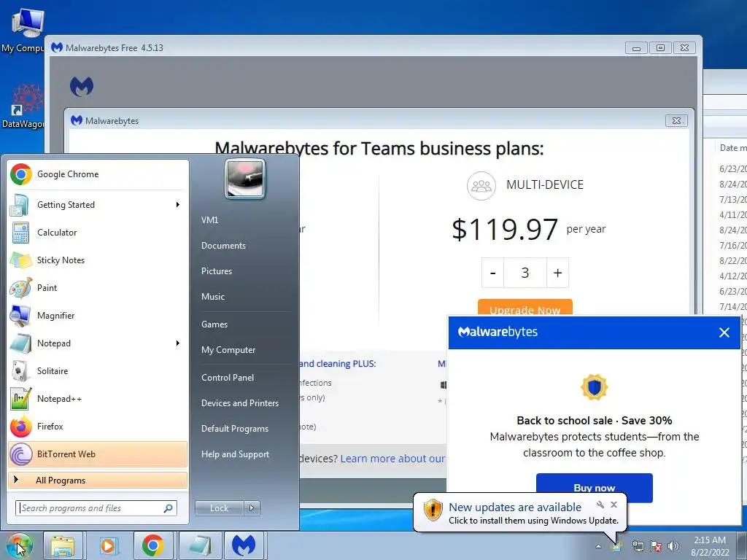The image size is (747, 560).
Task: Open Calculator in the Start menu
Action: [x=98, y=233]
